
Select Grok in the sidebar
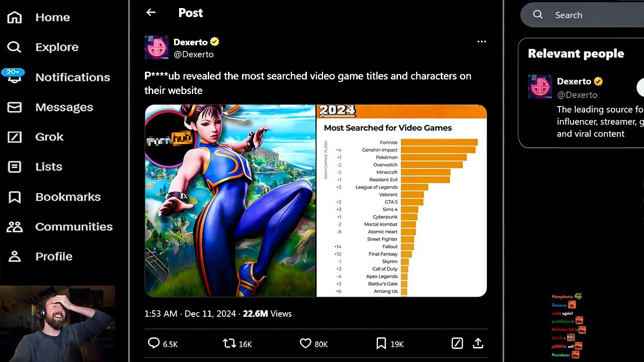pos(35,137)
